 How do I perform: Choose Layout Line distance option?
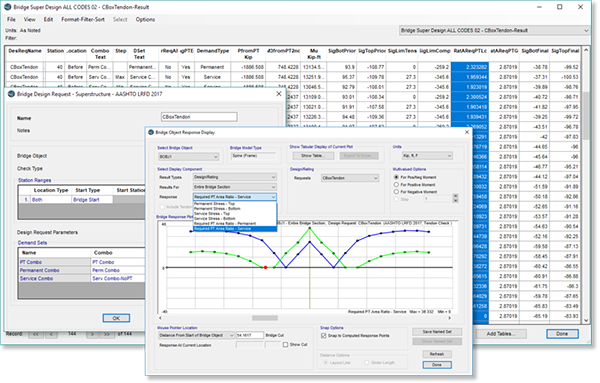point(326,362)
